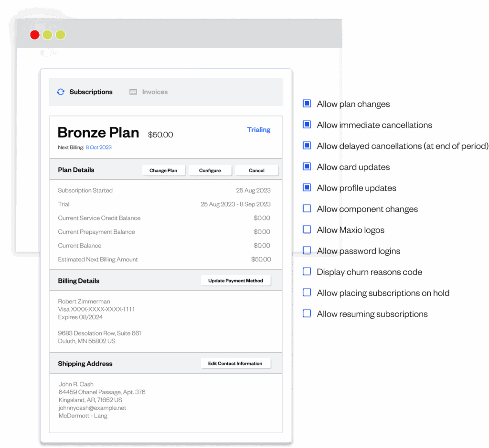Click the first yellow window dot
The image size is (489, 448).
tap(47, 35)
